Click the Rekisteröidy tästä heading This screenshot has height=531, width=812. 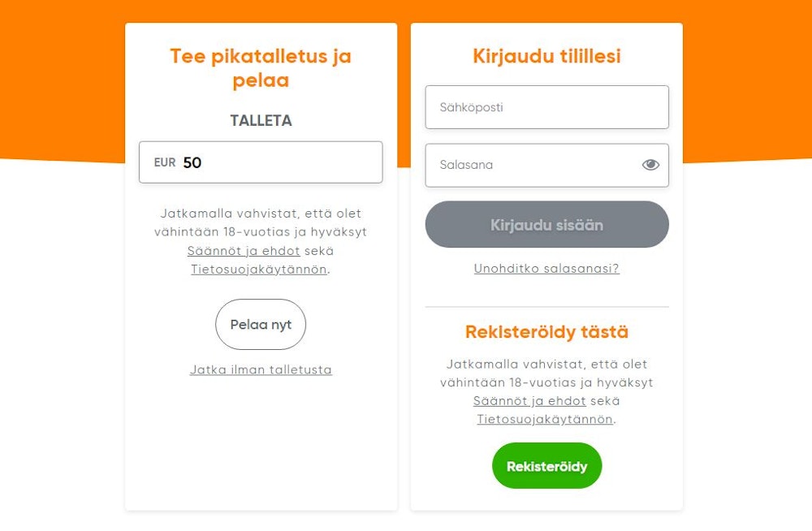[546, 331]
